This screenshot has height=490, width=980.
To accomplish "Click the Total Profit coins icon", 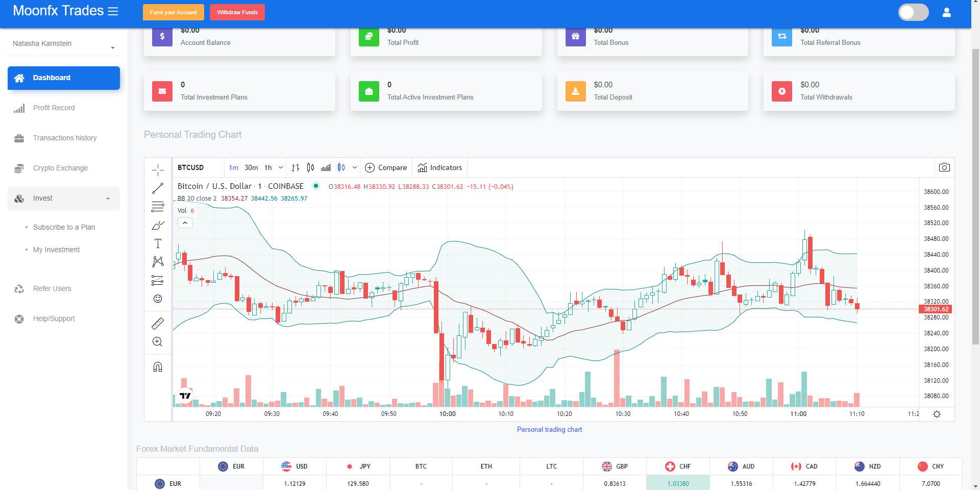I will (x=369, y=36).
